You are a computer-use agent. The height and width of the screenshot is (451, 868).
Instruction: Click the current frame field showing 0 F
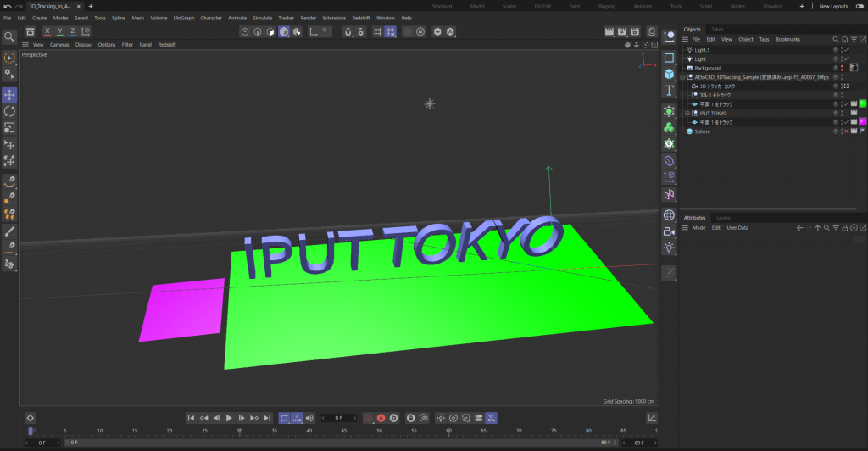pos(339,418)
